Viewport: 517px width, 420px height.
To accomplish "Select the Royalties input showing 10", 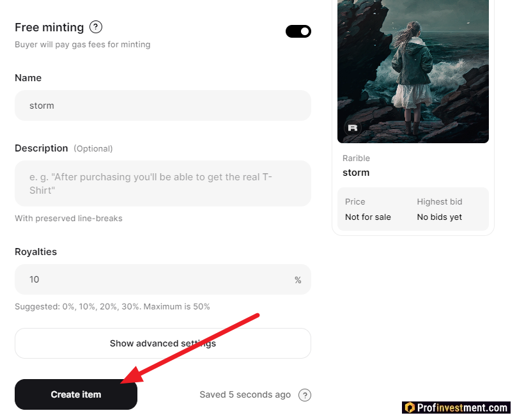I will tap(153, 280).
